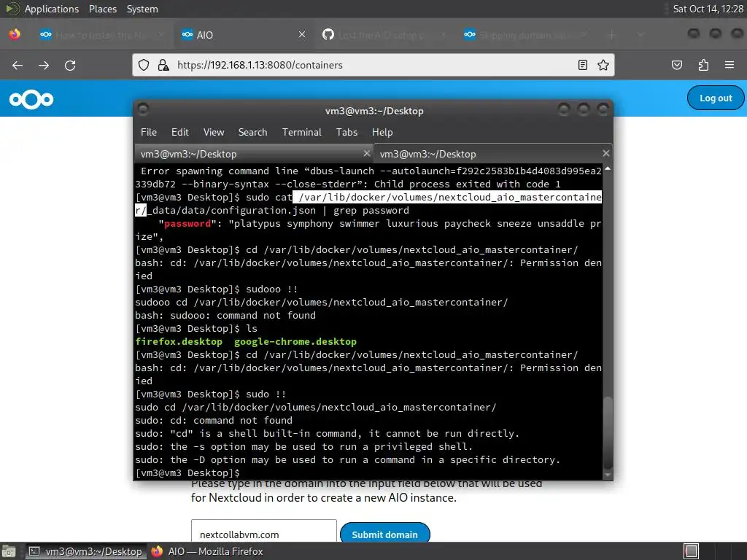Image resolution: width=747 pixels, height=560 pixels.
Task: Click the Firefox logo icon left of tabs
Action: (x=15, y=34)
